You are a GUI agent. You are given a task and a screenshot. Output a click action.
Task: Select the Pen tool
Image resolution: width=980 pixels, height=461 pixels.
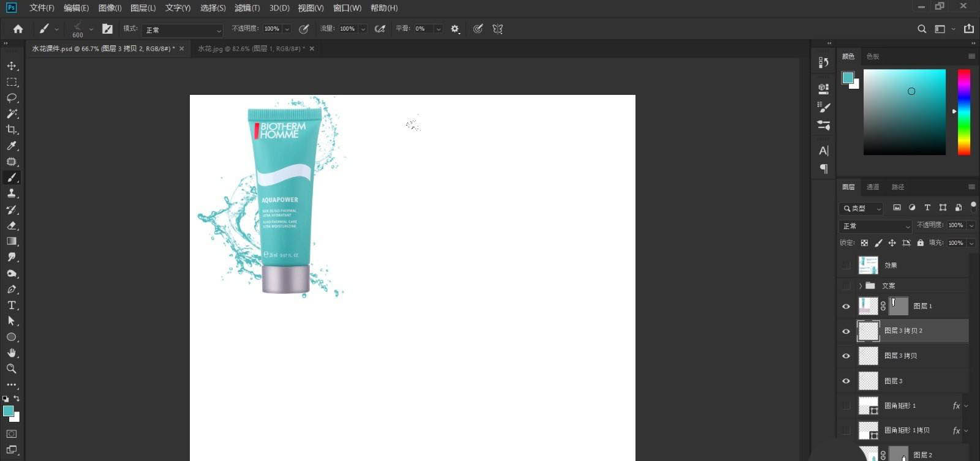click(12, 289)
